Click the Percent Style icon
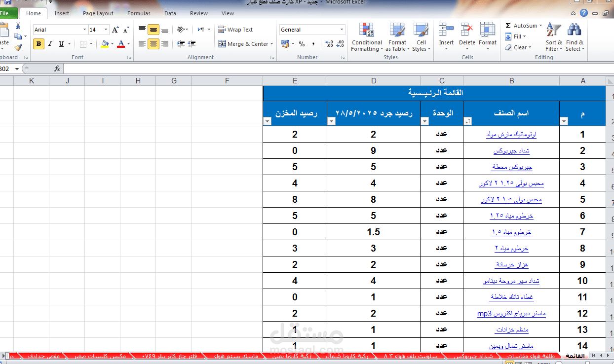The width and height of the screenshot is (614, 364). pos(302,44)
